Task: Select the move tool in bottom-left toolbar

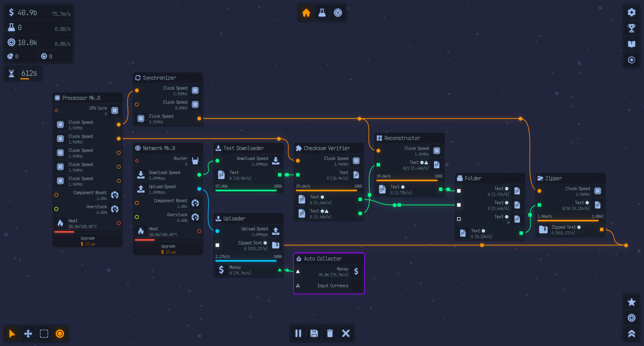Action: [x=28, y=333]
